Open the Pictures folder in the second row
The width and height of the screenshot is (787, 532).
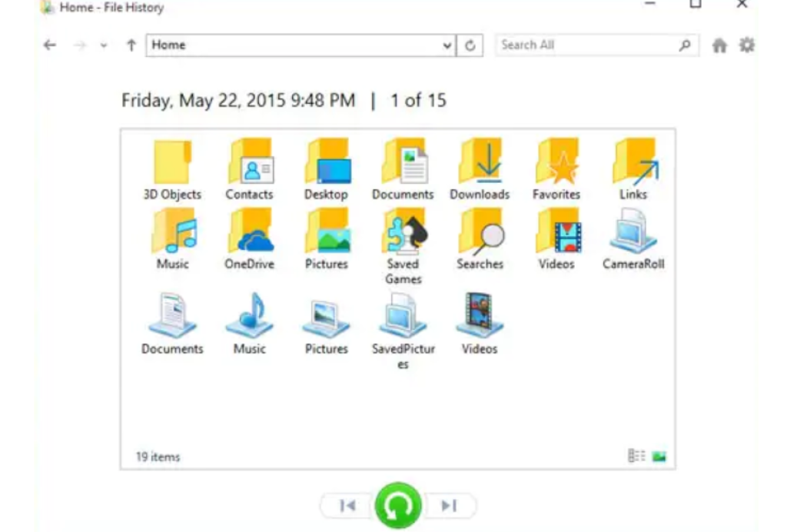[327, 239]
